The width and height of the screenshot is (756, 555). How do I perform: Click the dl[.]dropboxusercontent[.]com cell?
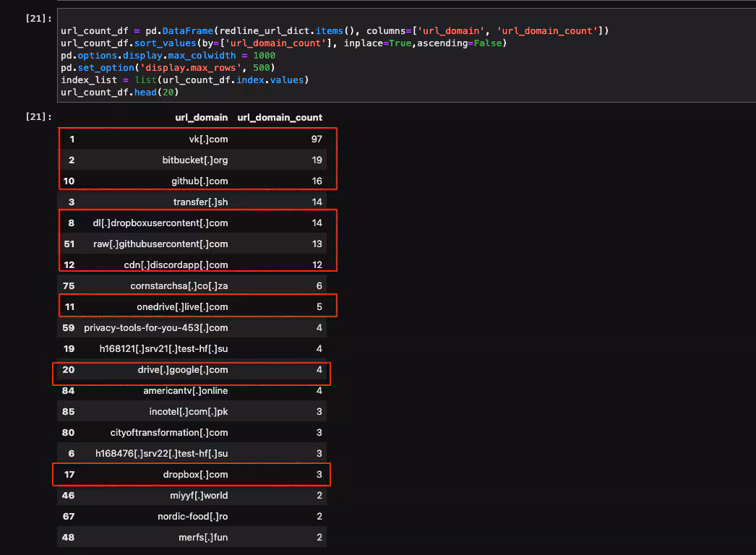pyautogui.click(x=160, y=223)
